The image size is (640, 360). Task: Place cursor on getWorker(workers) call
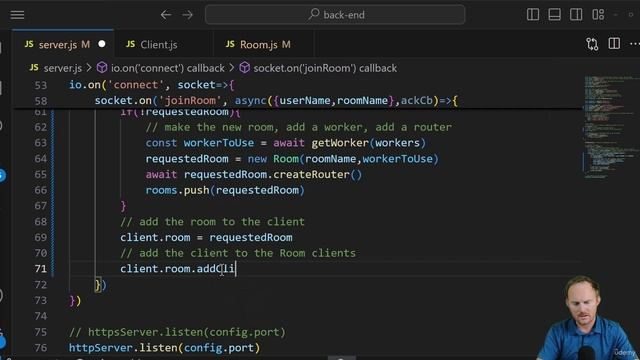pyautogui.click(x=369, y=143)
